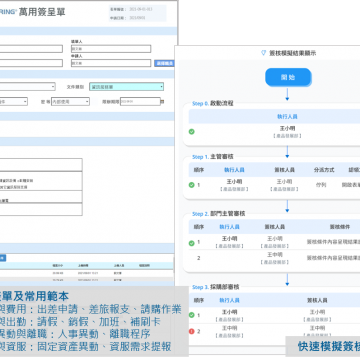Click the red alert icon in Step 3 row 2
Screen dimensions: 360x360
click(x=192, y=331)
